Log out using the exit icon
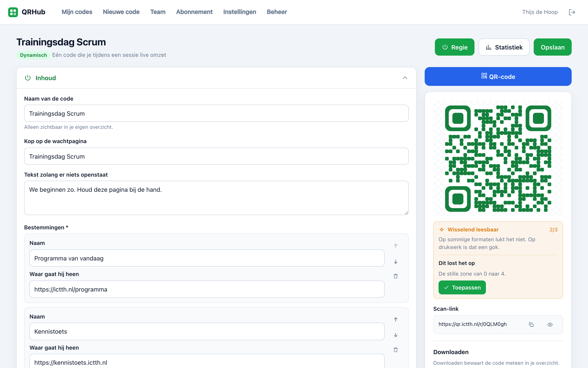Image resolution: width=588 pixels, height=368 pixels. click(572, 12)
